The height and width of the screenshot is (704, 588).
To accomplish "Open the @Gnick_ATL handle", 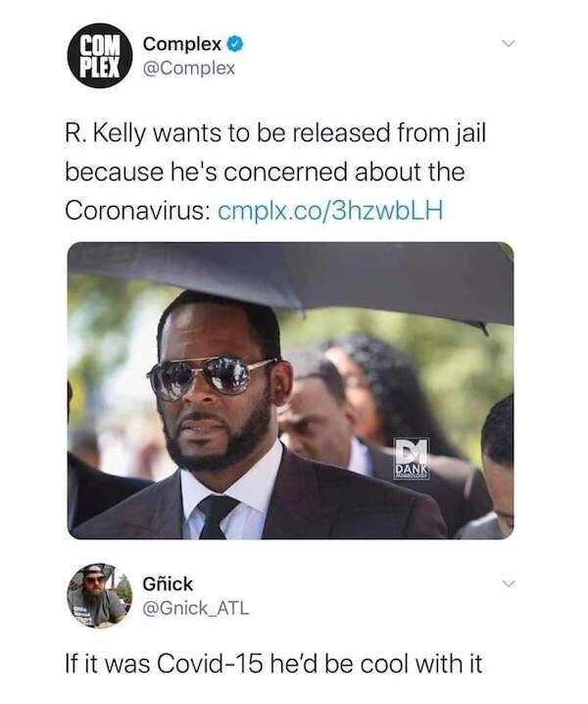I will pos(195,609).
